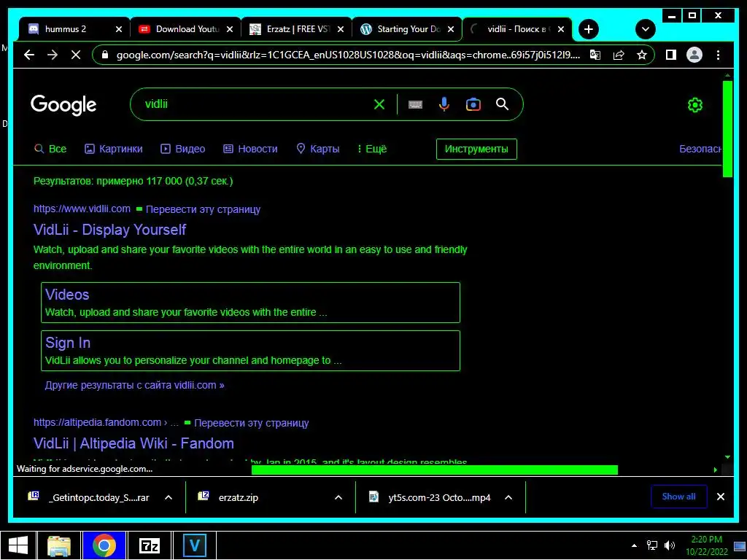Open the _Getintopc.today rar download
Image resolution: width=747 pixels, height=560 pixels.
(x=91, y=497)
